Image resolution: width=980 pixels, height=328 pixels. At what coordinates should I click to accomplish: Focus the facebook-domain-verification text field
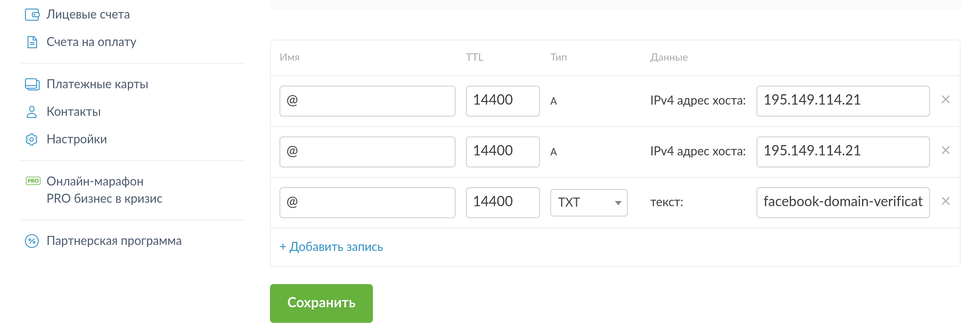(x=843, y=203)
